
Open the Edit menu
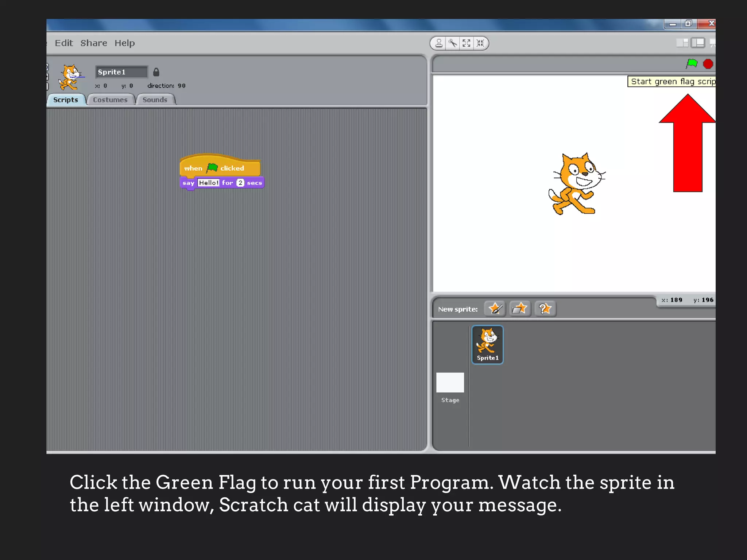[x=64, y=43]
